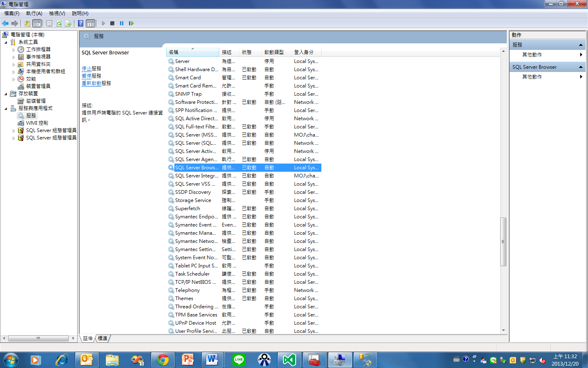Pause the service with the pause icon

122,23
